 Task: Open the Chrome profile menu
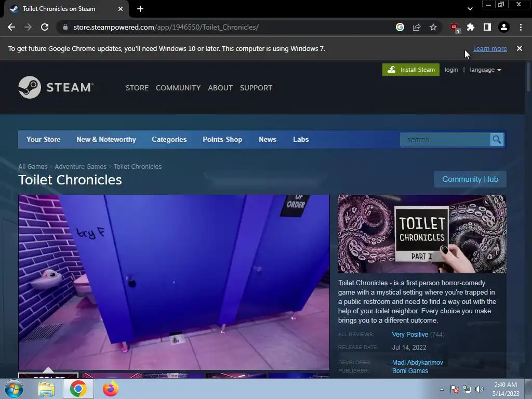click(504, 27)
